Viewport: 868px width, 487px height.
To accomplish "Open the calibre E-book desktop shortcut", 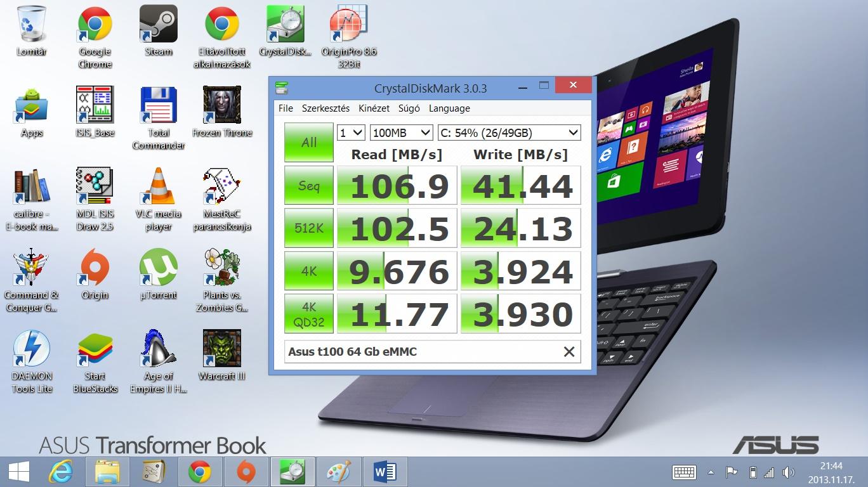I will pos(32,199).
